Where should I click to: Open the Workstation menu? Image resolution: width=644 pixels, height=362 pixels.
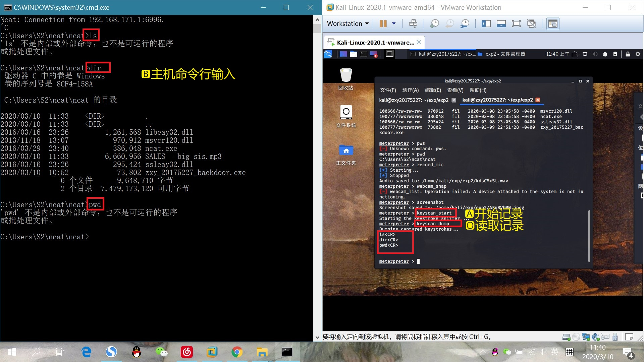(347, 23)
